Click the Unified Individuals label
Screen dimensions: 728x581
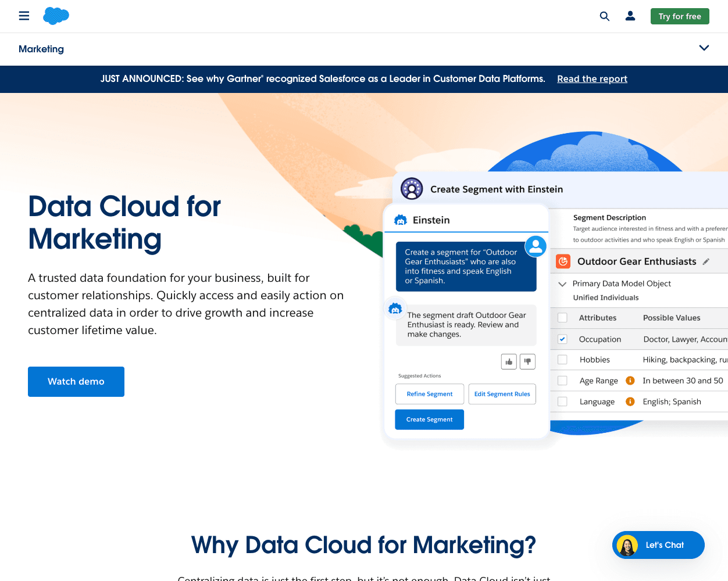pos(606,297)
